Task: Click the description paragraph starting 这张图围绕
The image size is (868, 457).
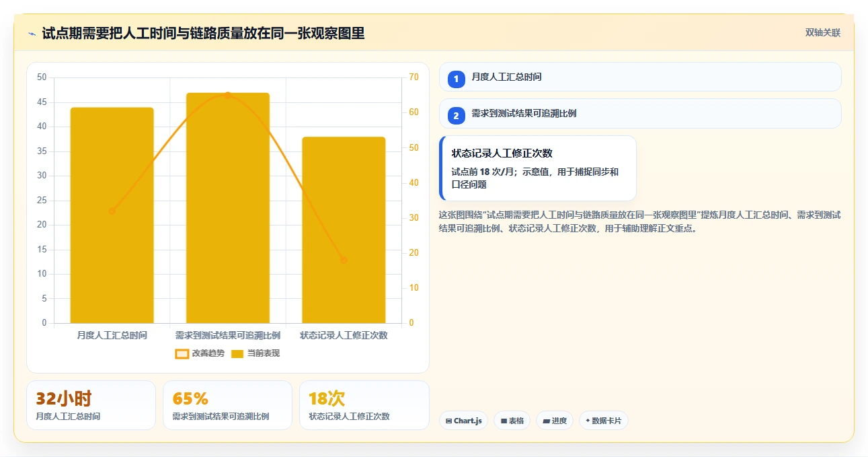Action: point(639,221)
